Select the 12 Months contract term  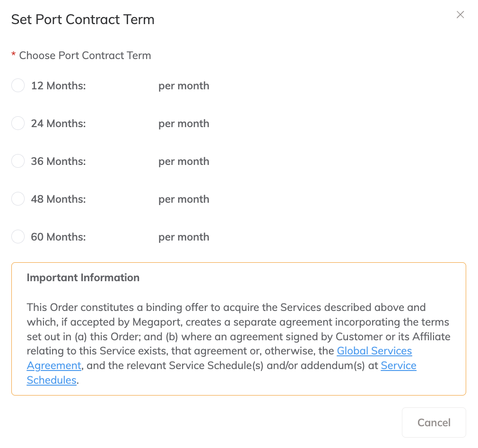[x=17, y=85]
